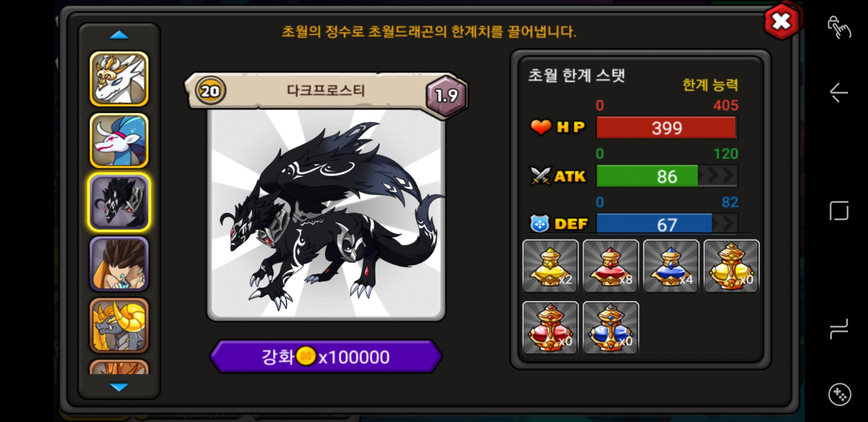
Task: Open the game tools icon in side bar
Action: click(x=839, y=395)
